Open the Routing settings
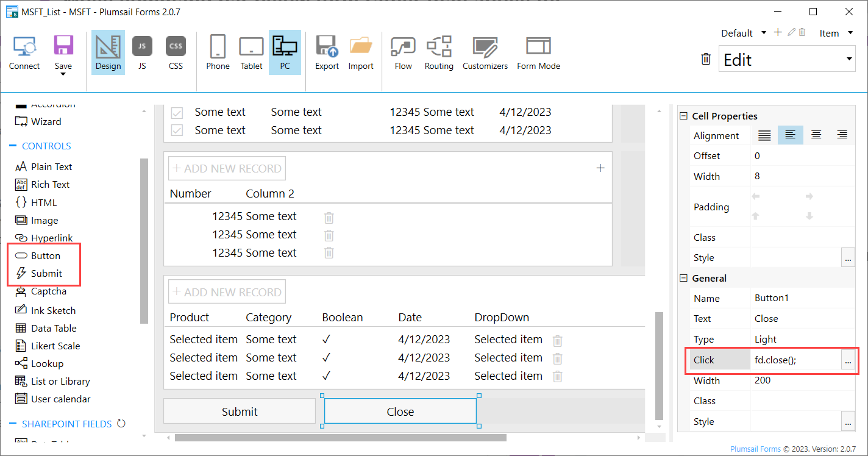Screen dimensions: 868x456 (x=439, y=52)
